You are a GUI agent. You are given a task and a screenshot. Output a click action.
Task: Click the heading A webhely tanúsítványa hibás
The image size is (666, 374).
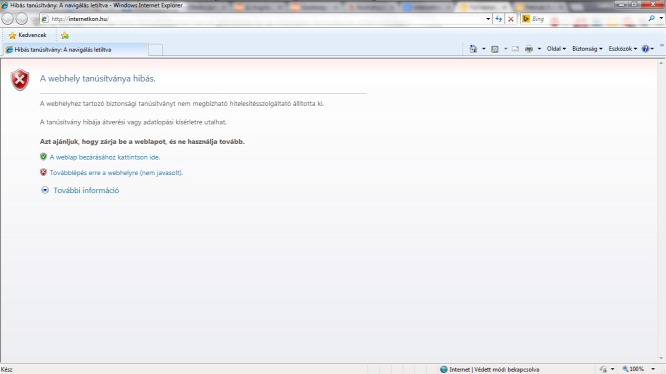pos(97,79)
